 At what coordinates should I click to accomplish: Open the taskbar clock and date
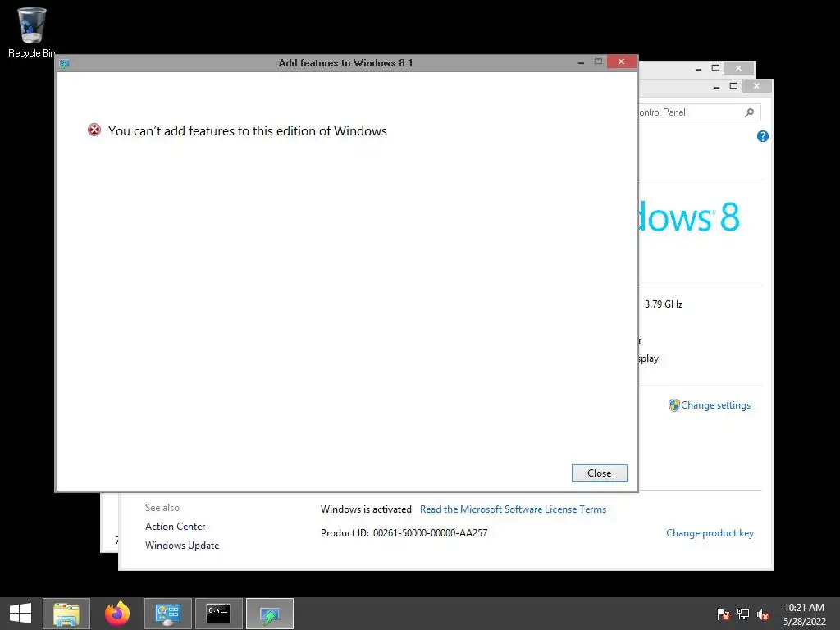pyautogui.click(x=804, y=614)
